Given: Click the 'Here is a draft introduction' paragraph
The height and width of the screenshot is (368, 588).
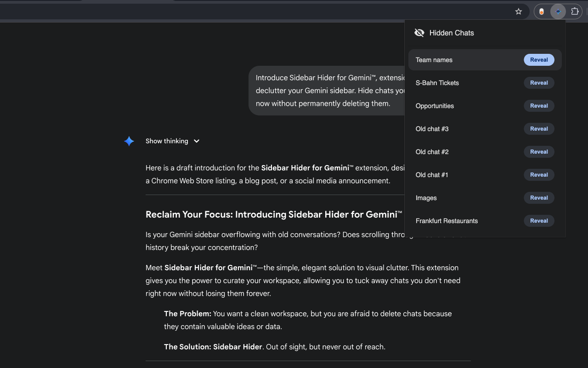Looking at the screenshot, I should (275, 174).
